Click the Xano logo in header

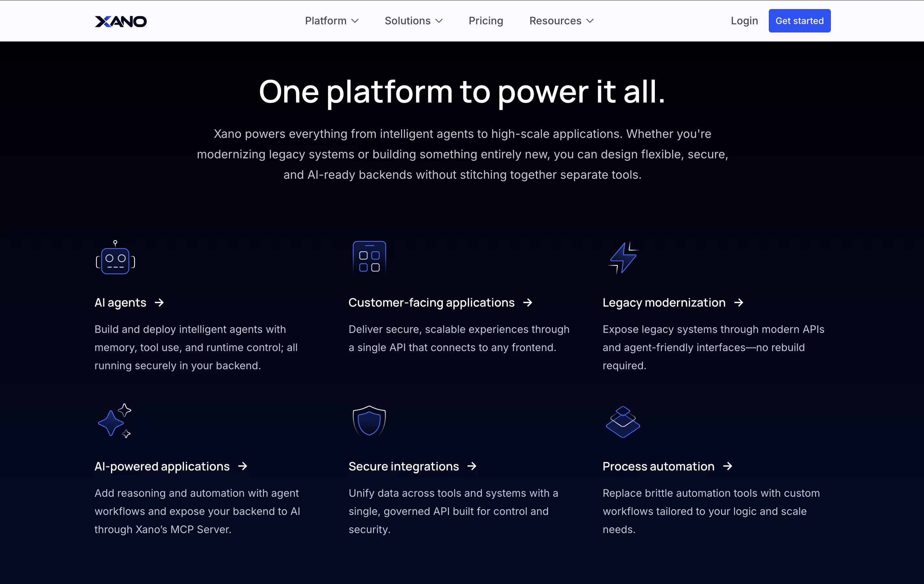[120, 21]
